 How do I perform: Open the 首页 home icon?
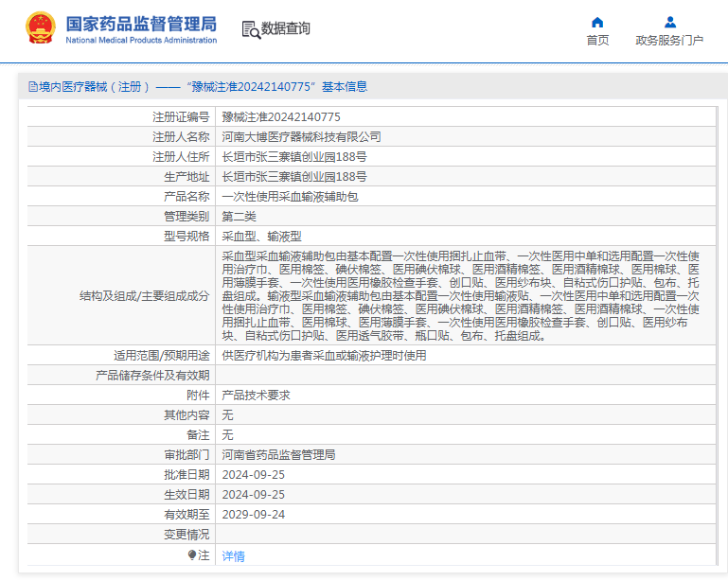click(597, 22)
